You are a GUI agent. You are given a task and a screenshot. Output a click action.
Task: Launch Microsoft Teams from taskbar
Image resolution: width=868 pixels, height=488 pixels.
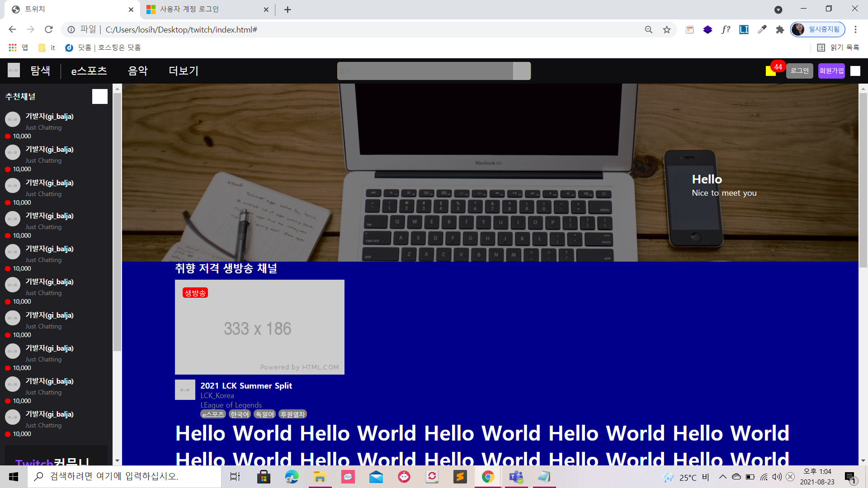point(516,477)
